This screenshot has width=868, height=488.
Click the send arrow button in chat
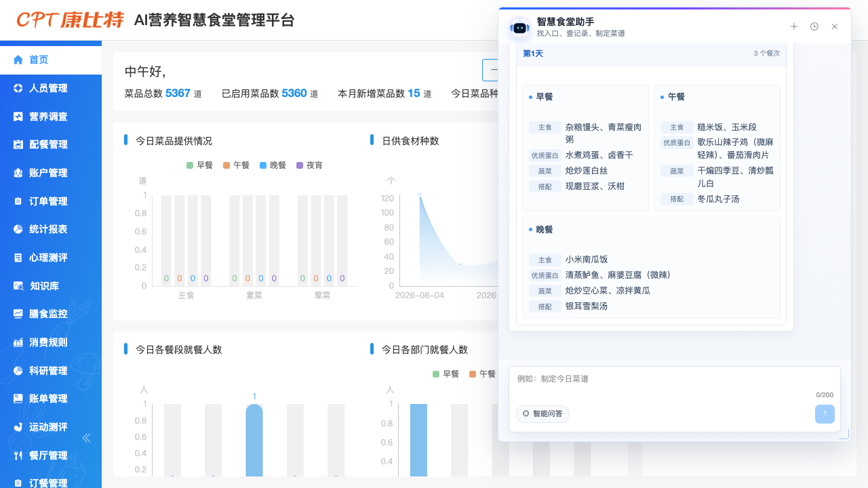point(825,414)
